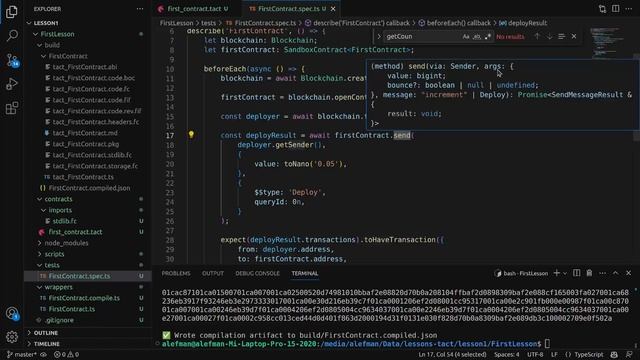
Task: Open terminal panel more actions
Action: click(602, 273)
